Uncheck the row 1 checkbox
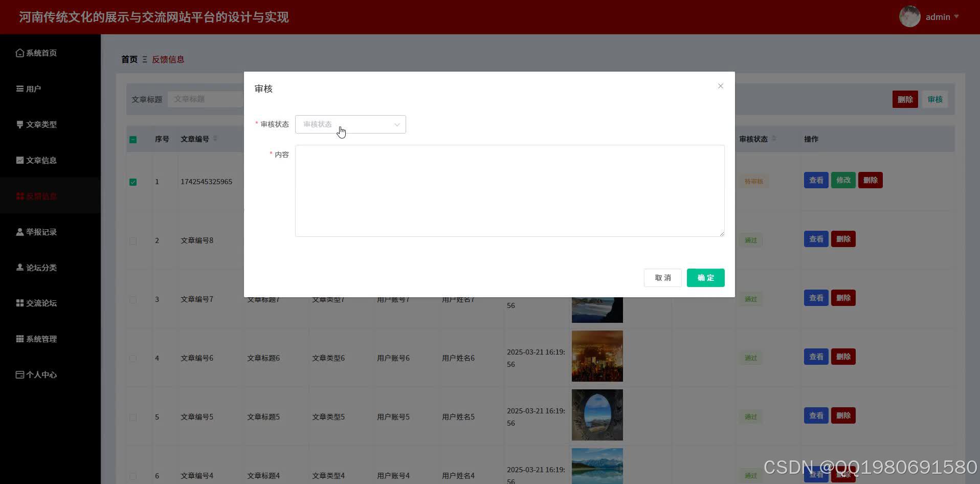The height and width of the screenshot is (484, 980). (133, 182)
